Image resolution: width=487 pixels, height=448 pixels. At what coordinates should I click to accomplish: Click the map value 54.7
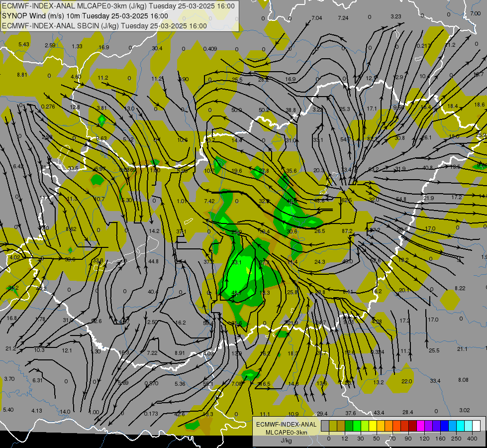pyautogui.click(x=346, y=139)
